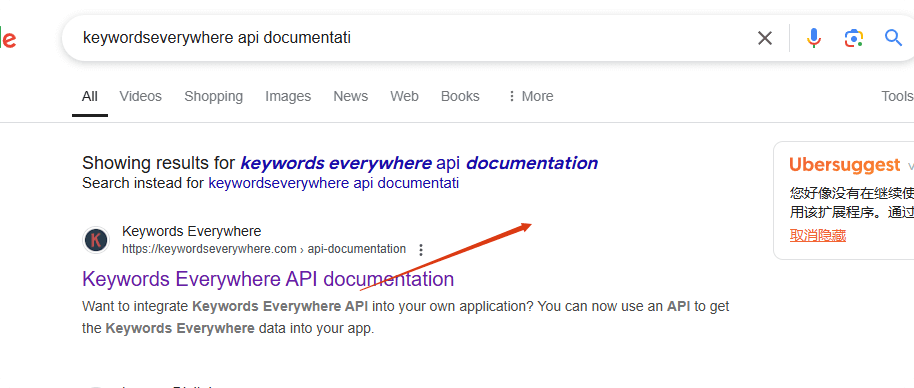Screen dimensions: 914x388
Task: Switch to the Videos tab
Action: [x=140, y=96]
